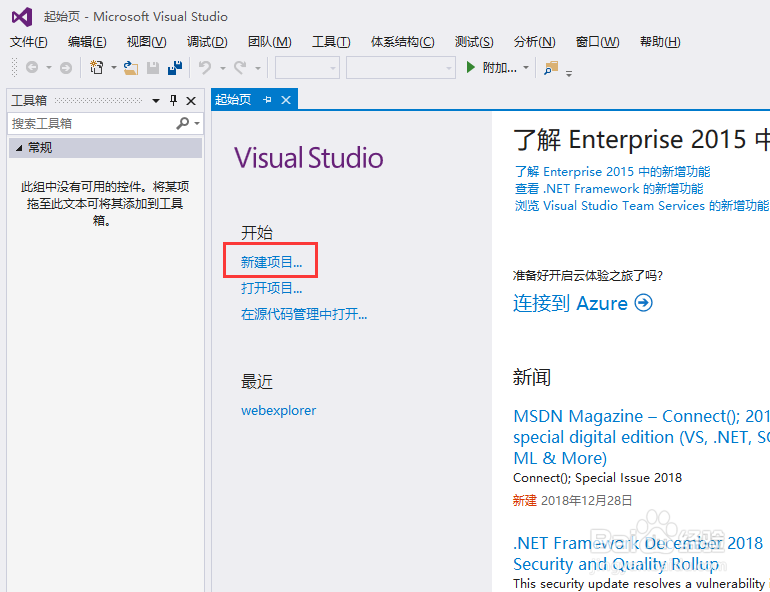770x592 pixels.
Task: Open the 窗口(W) menu
Action: 597,42
